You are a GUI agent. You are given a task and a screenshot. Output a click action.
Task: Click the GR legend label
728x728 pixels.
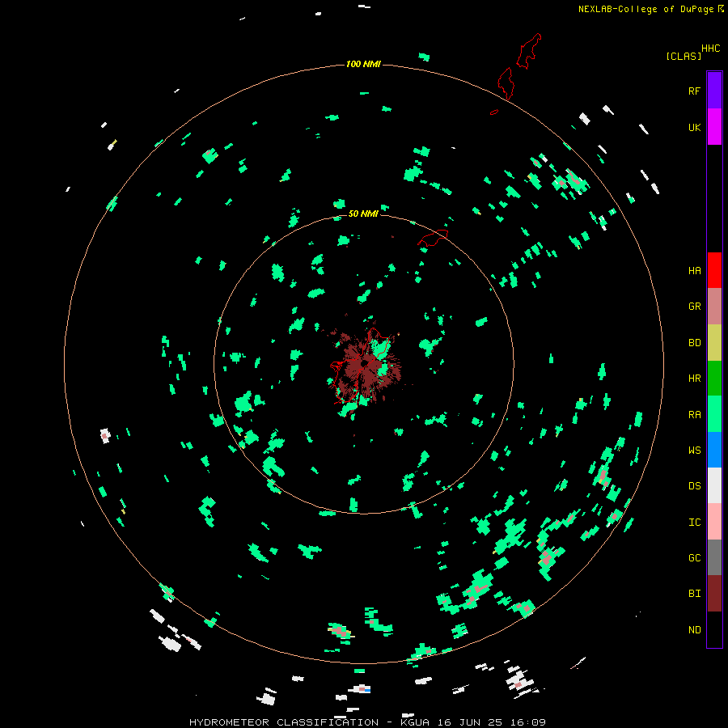tap(694, 307)
